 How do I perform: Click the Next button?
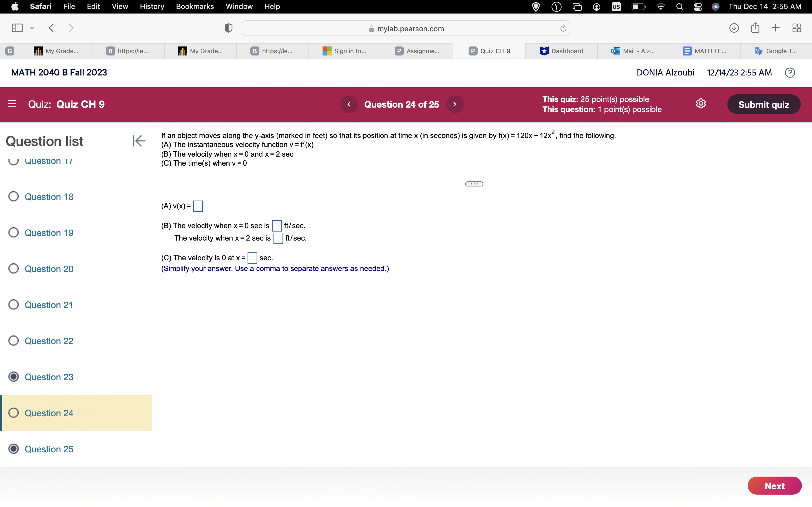[x=774, y=486]
